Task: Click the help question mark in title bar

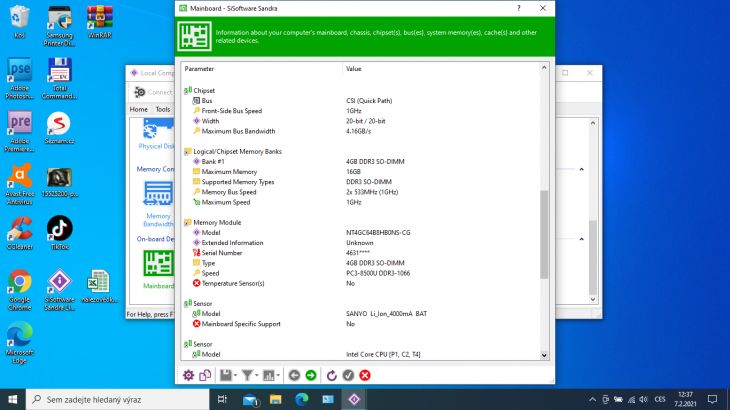Action: pos(519,8)
